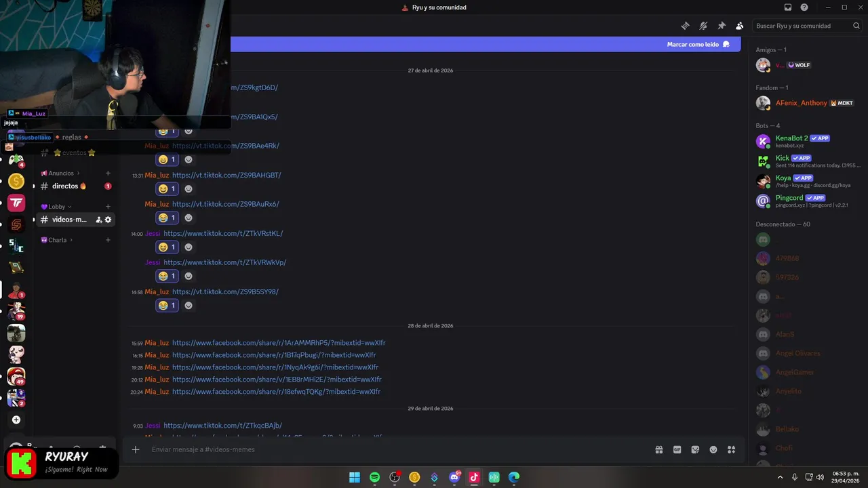Click the add a server plus icon

pyautogui.click(x=16, y=420)
